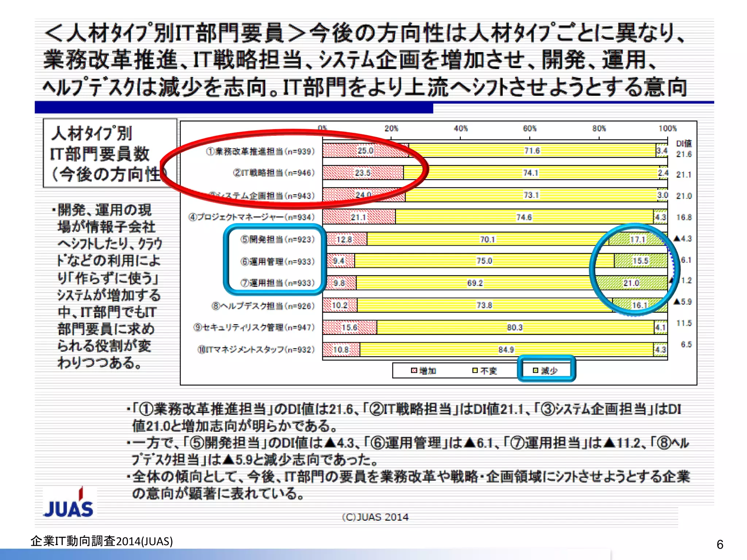Click the 12.8 increase bar segment
Viewport: 747px width, 560px height.
point(345,239)
